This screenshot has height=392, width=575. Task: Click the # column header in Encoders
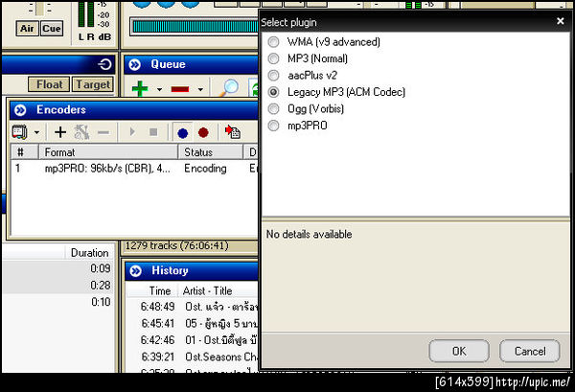(x=24, y=152)
